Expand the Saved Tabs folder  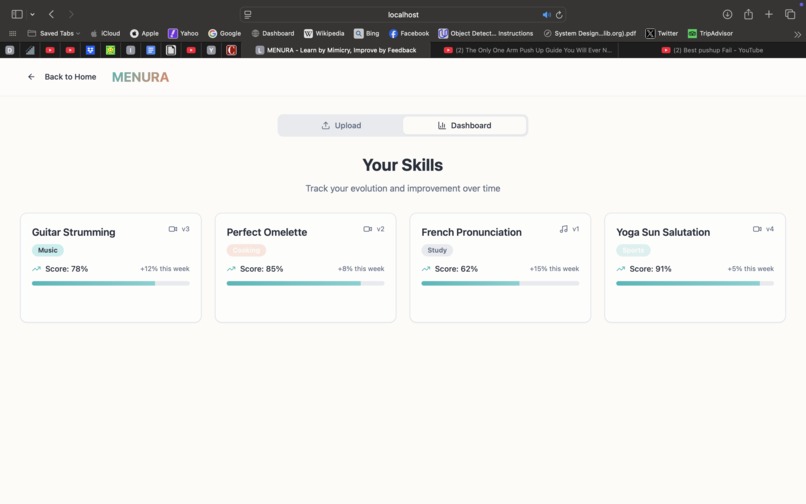point(53,33)
